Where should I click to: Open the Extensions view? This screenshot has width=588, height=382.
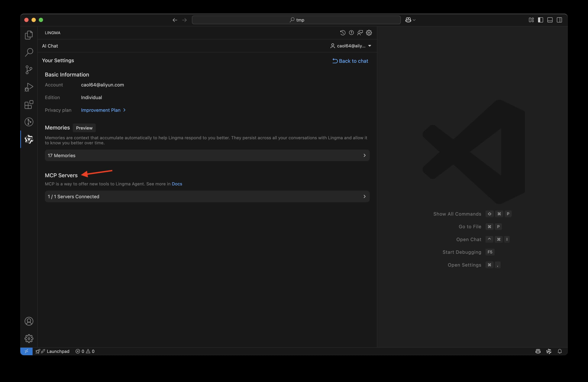(x=29, y=104)
